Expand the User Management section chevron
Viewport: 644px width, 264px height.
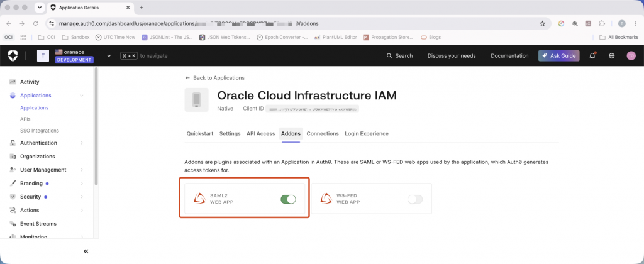tap(81, 170)
